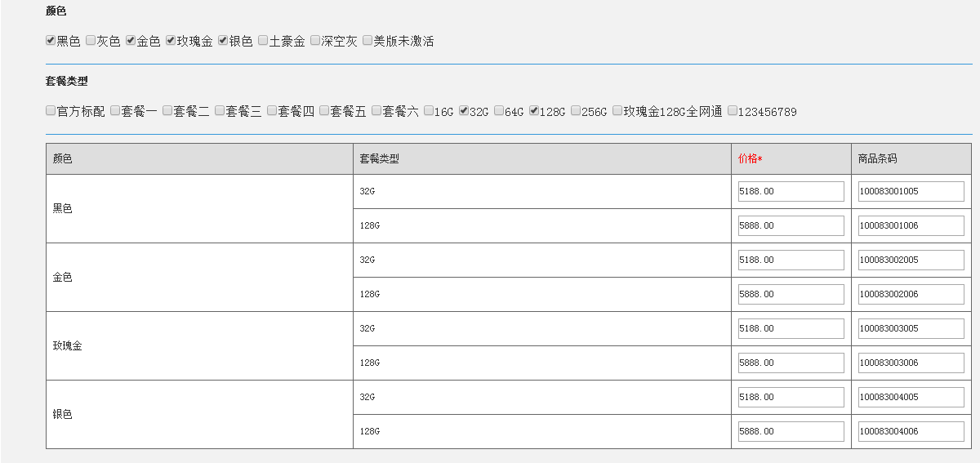980x463 pixels.
Task: Enable the 官方标配 package checkbox
Action: [x=51, y=110]
